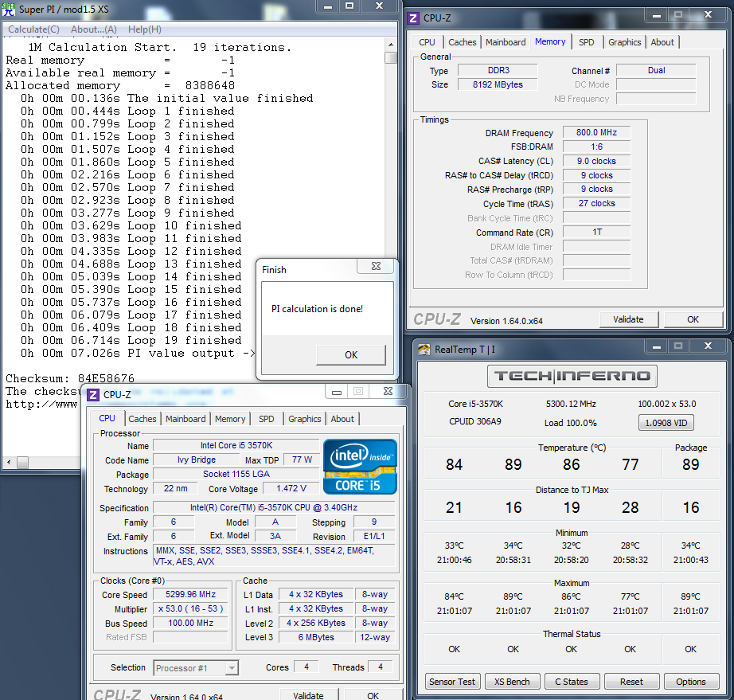Click OK in the lower CPU-Z window
Image resolution: width=734 pixels, height=700 pixels.
coord(373,695)
